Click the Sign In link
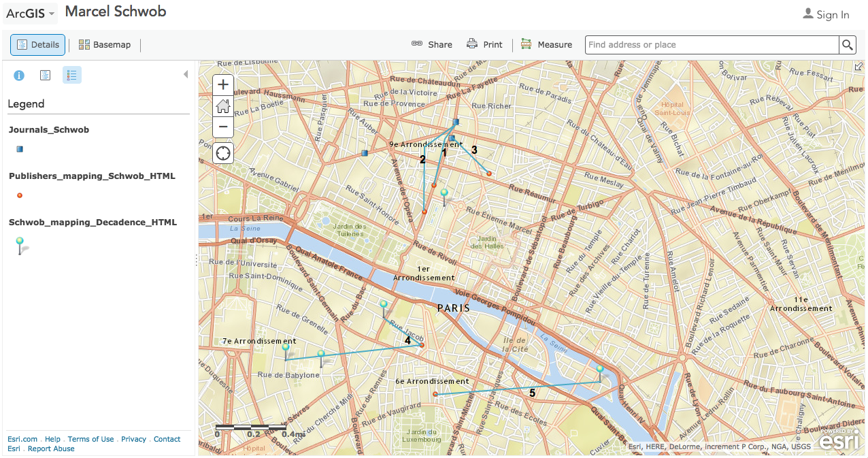 tap(826, 14)
